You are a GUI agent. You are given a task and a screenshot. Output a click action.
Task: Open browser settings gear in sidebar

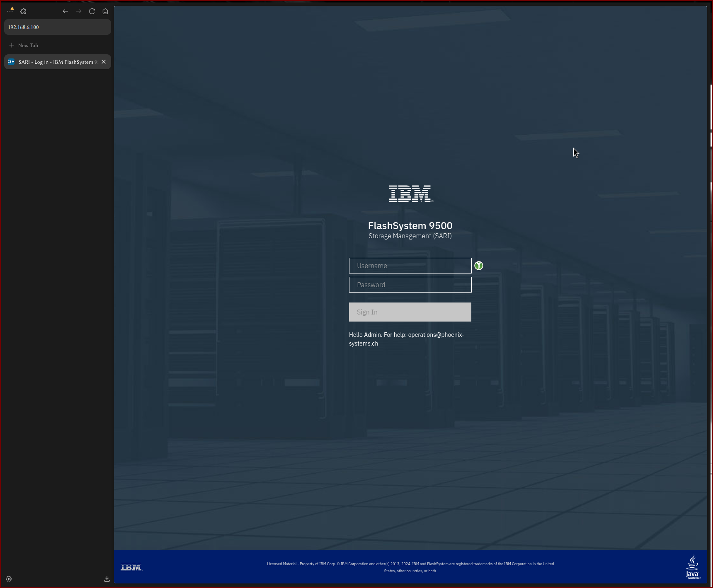[x=9, y=579]
